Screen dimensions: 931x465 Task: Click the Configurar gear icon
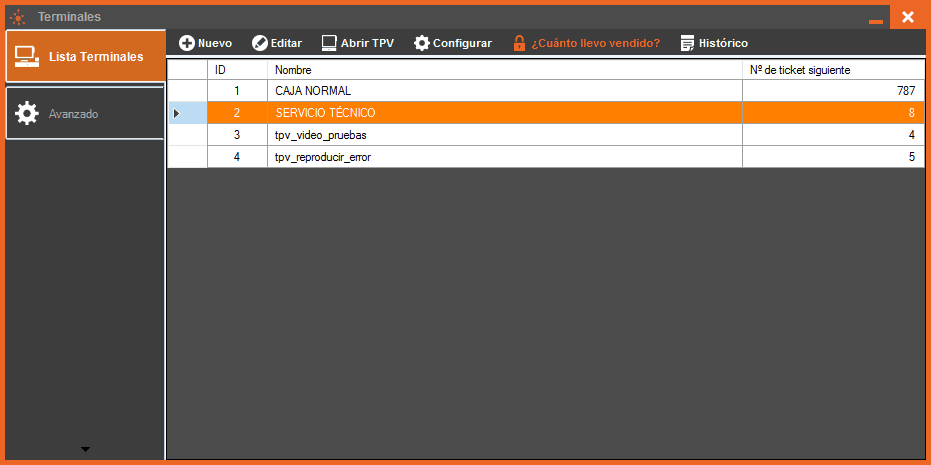pos(422,43)
